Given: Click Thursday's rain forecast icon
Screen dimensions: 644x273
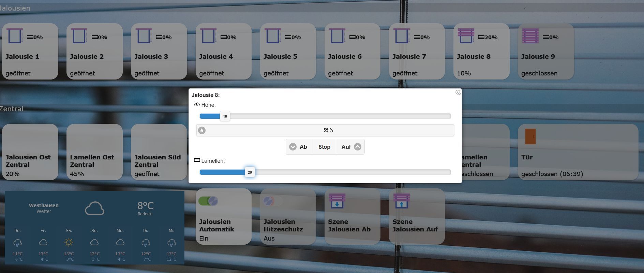Looking at the screenshot, I should click(x=17, y=243).
